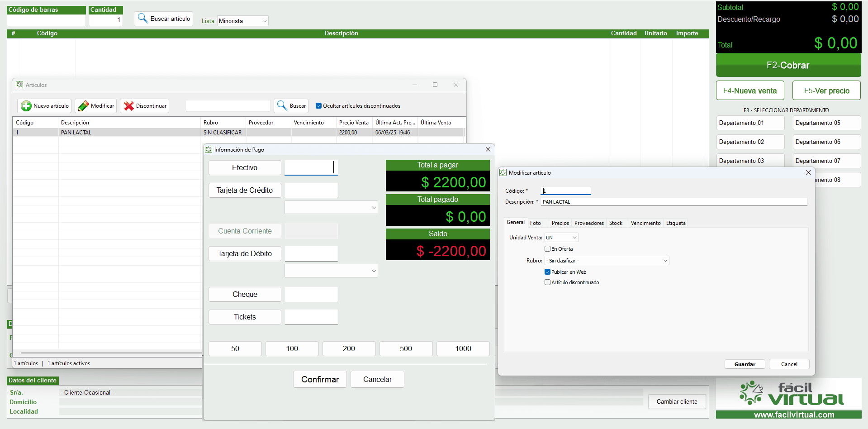Open the Unidad Venta dropdown

coord(561,238)
